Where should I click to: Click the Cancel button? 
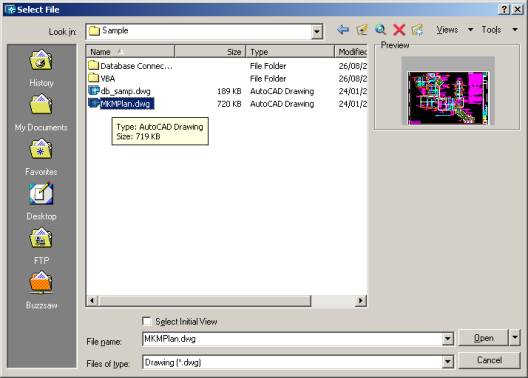489,360
